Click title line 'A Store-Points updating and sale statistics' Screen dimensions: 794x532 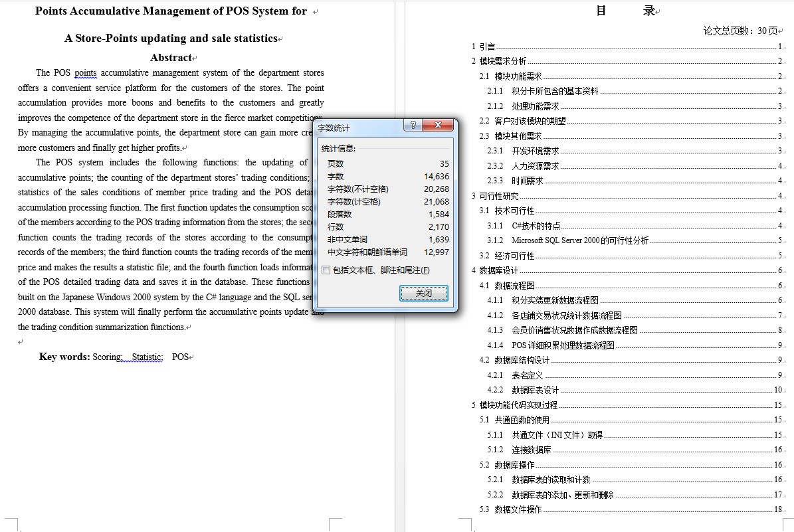[171, 39]
